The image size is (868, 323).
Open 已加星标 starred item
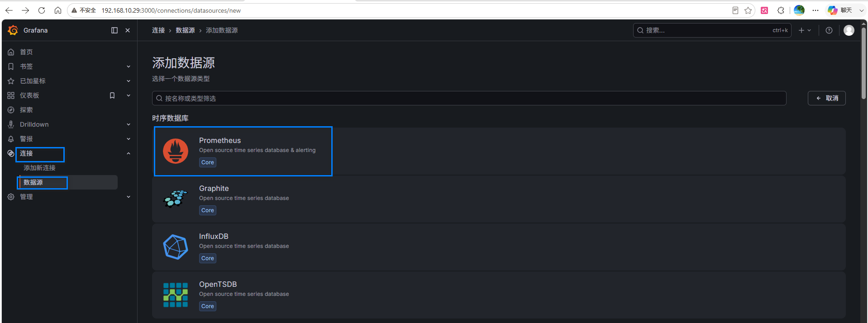click(33, 81)
